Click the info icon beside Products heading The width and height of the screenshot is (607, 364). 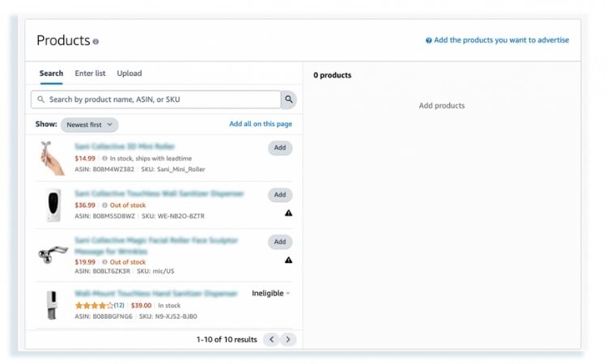96,41
